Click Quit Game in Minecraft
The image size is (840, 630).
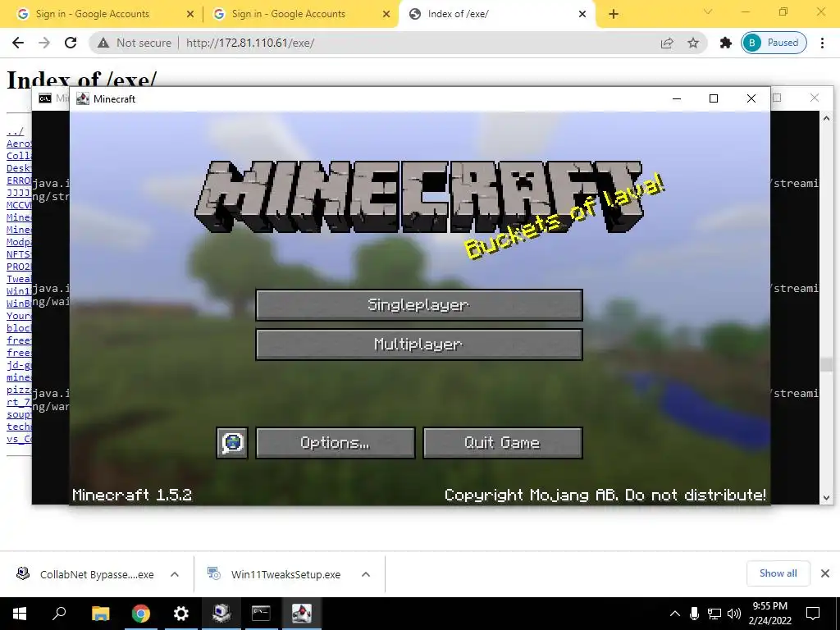coord(503,442)
